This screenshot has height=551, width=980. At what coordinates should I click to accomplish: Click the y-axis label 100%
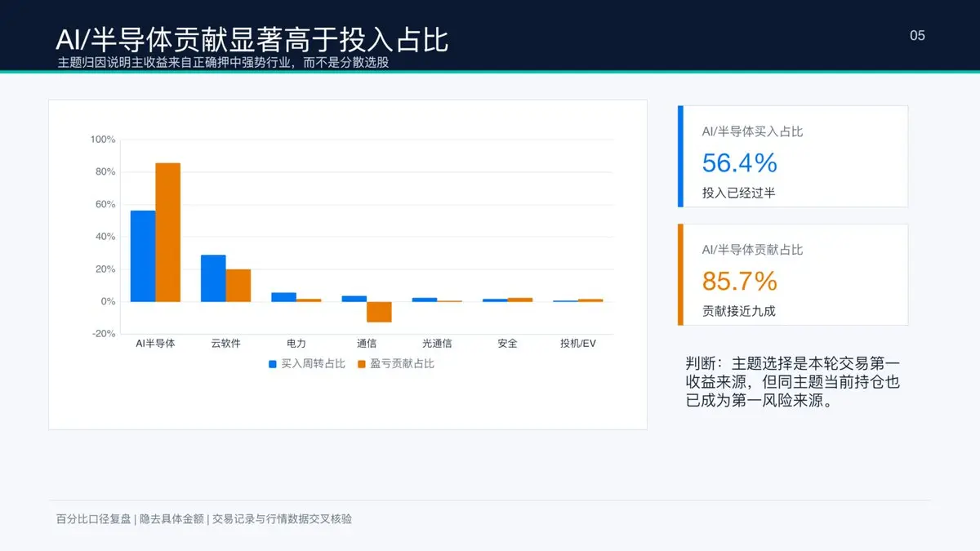click(x=103, y=140)
